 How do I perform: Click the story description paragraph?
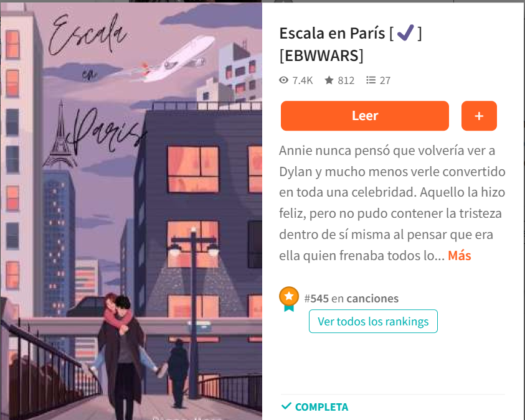click(x=392, y=203)
